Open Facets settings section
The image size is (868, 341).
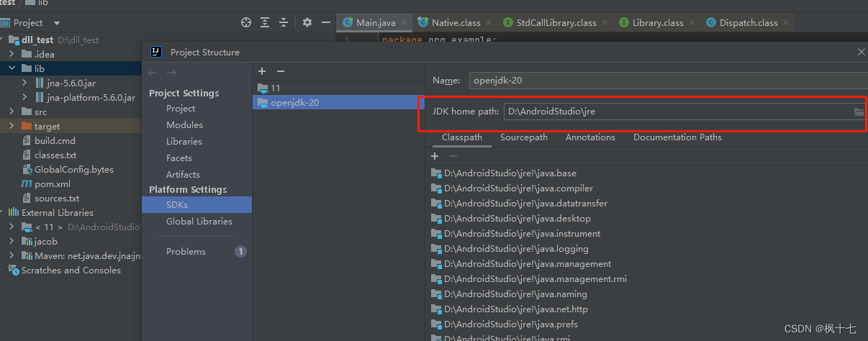pyautogui.click(x=179, y=158)
